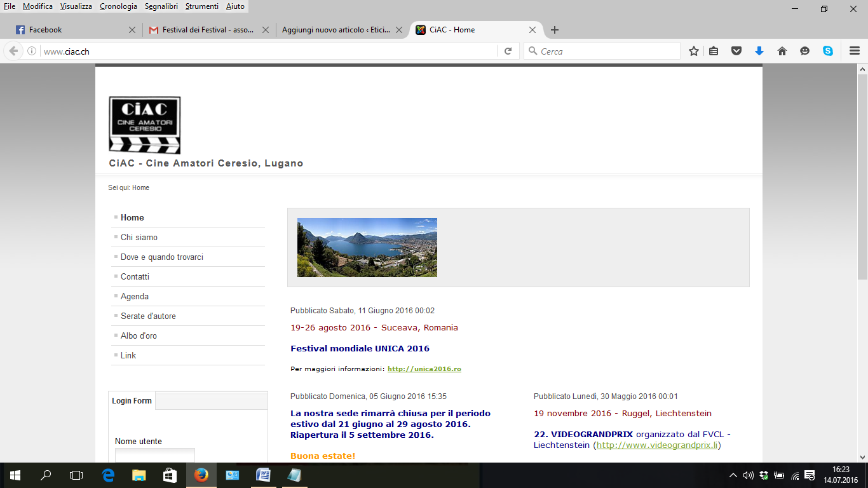Switch to Firefox on the taskbar
This screenshot has width=868, height=488.
(201, 475)
